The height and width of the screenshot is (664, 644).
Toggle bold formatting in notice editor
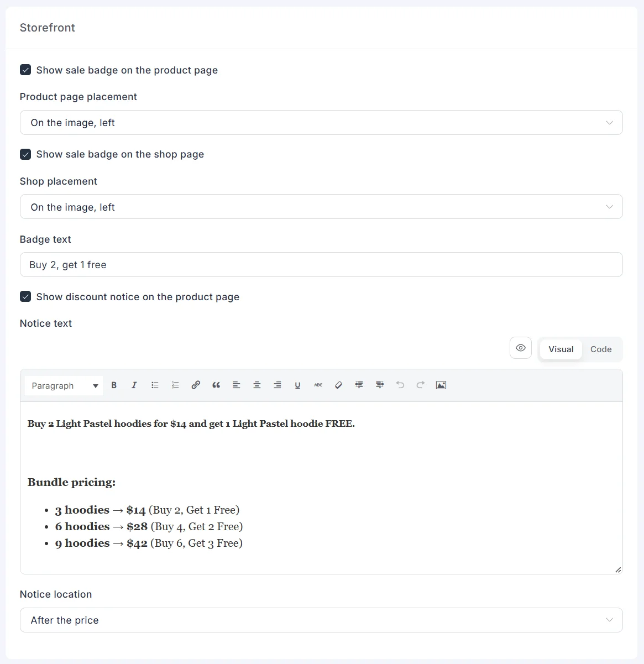point(114,385)
